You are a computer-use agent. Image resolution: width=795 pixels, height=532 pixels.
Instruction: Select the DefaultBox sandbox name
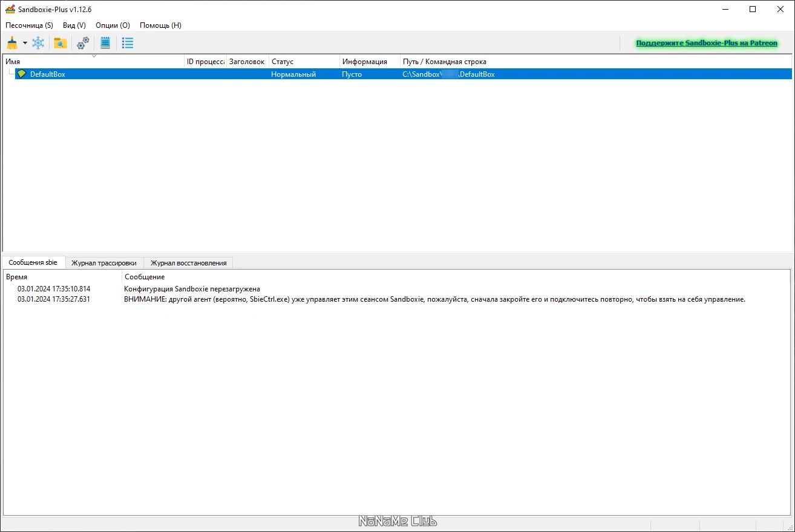pos(48,74)
